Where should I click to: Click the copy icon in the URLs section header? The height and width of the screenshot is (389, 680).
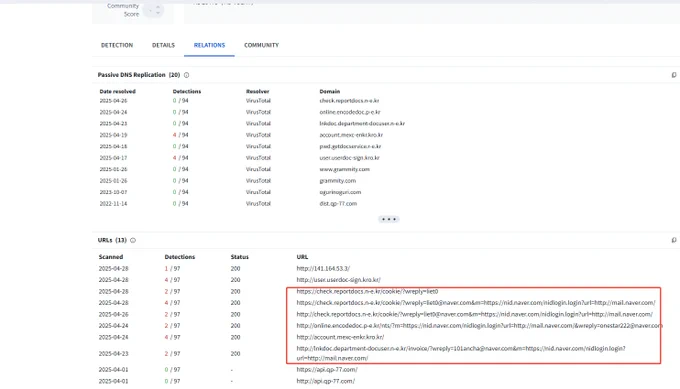pyautogui.click(x=674, y=240)
